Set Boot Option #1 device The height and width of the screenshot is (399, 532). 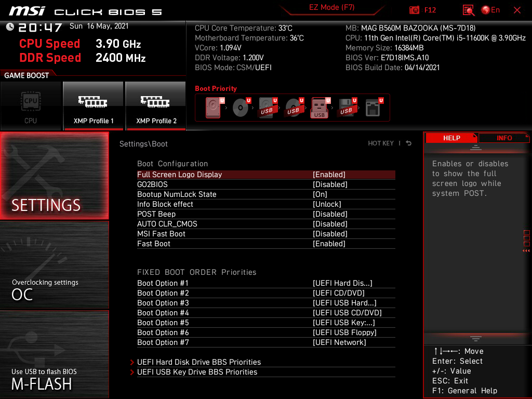(x=266, y=283)
